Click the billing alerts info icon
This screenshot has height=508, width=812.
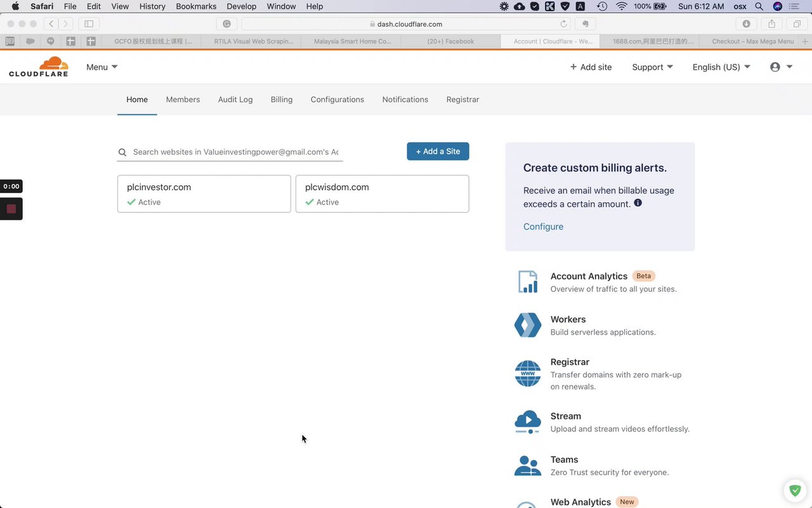click(x=638, y=203)
